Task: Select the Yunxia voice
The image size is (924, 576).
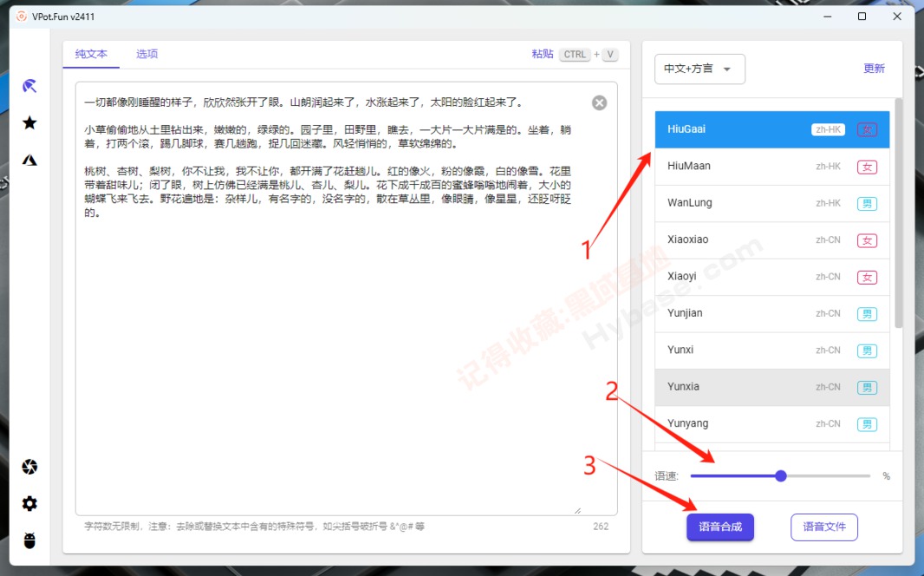Action: click(772, 387)
